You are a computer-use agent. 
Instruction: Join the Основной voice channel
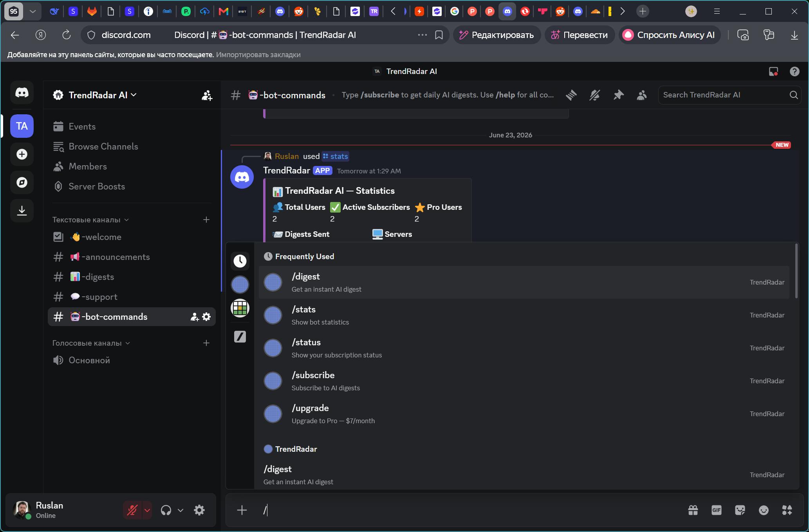pyautogui.click(x=132, y=360)
